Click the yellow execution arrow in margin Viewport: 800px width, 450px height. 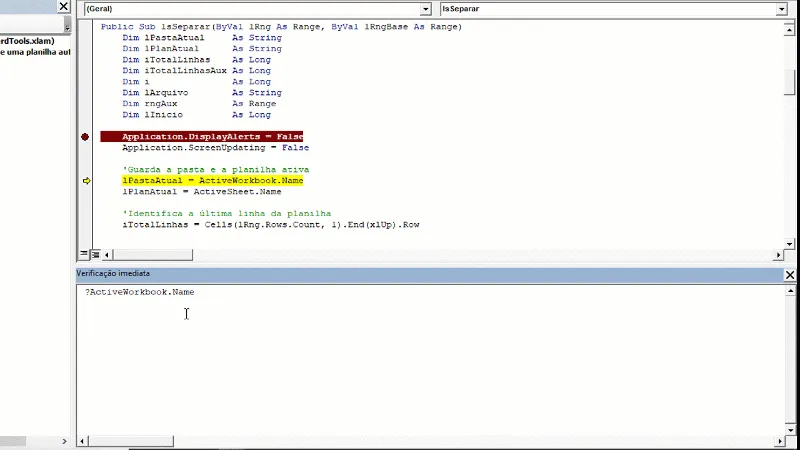tap(86, 181)
